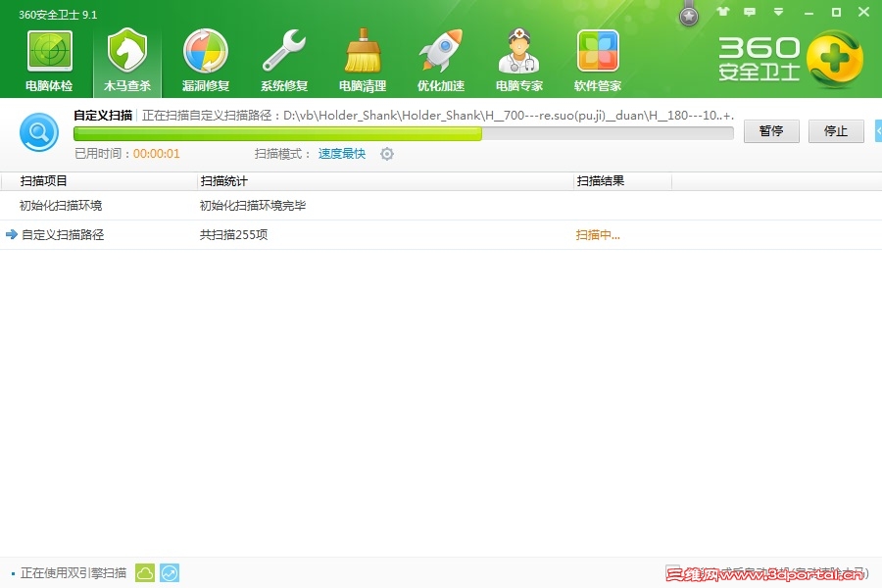
Task: Open the 电脑体检 computer checkup module
Action: click(49, 61)
